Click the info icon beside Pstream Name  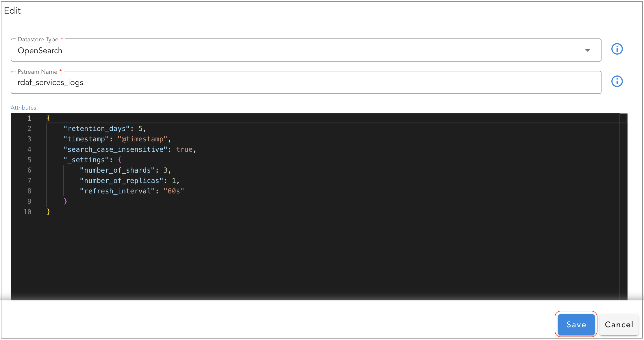617,81
